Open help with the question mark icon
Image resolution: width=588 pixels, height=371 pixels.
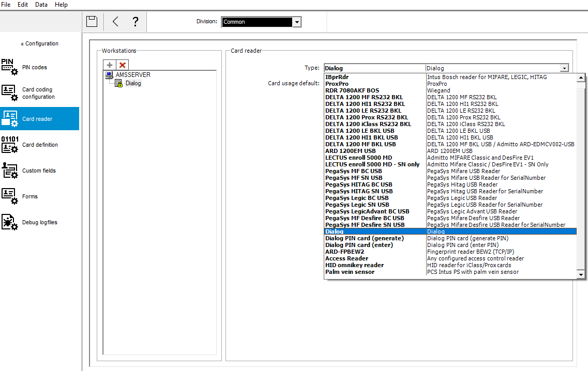click(x=135, y=22)
